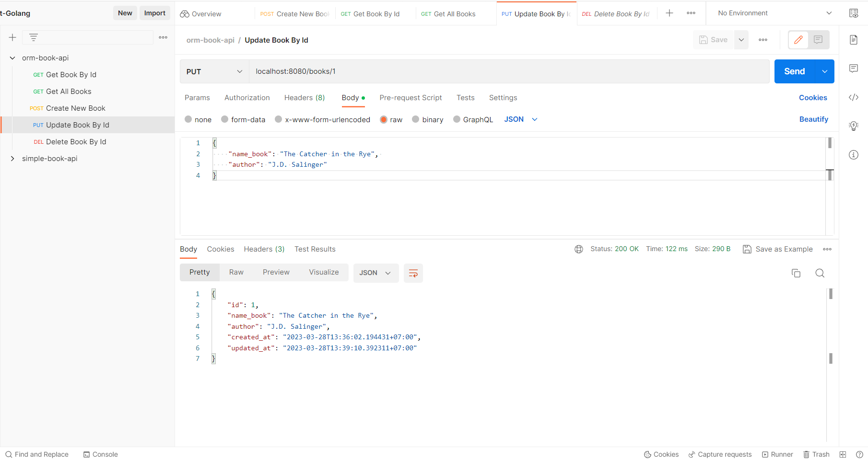This screenshot has width=868, height=461.
Task: Switch to the Params tab
Action: (197, 98)
